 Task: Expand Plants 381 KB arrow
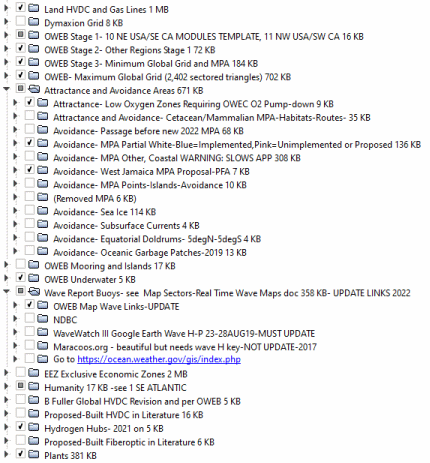coord(6,454)
